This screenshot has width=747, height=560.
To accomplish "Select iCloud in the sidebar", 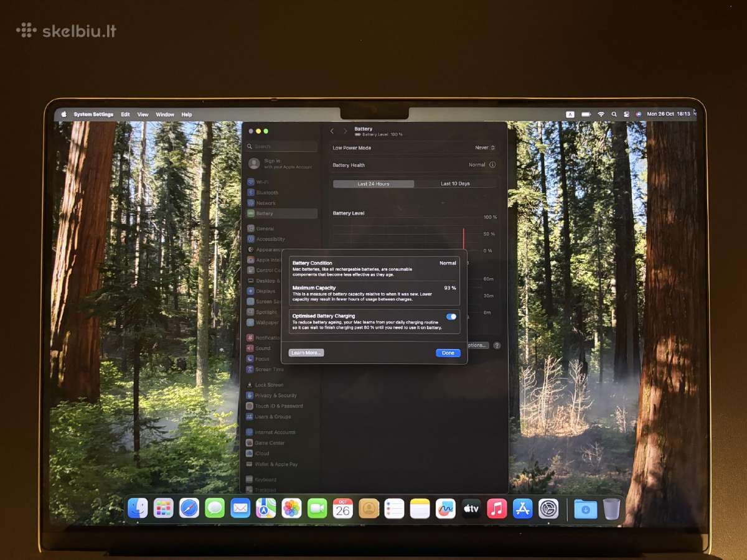I will 281,454.
